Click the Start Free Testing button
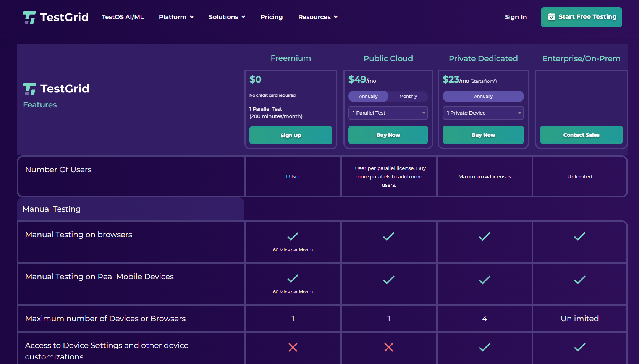The height and width of the screenshot is (364, 639). [581, 17]
